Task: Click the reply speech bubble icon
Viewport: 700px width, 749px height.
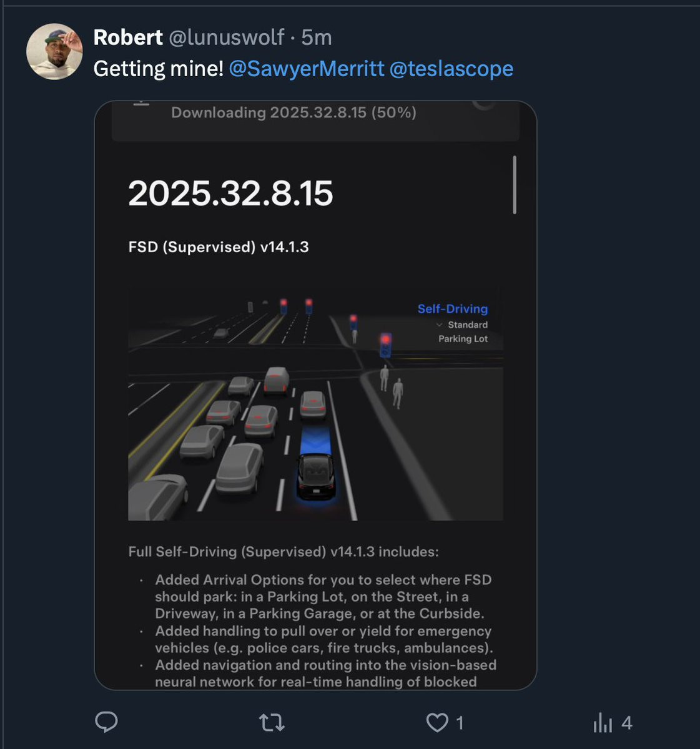Action: point(106,722)
